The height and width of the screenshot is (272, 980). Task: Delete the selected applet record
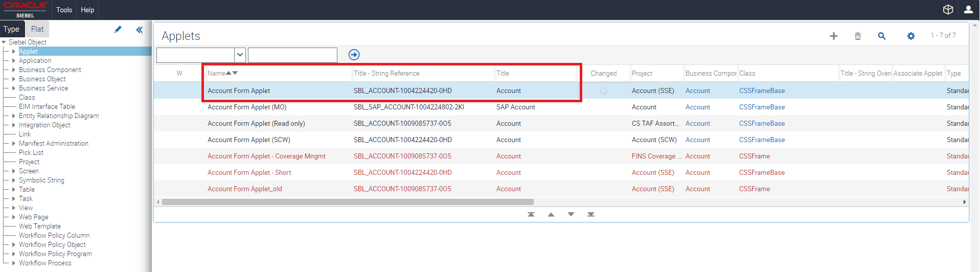click(x=858, y=36)
